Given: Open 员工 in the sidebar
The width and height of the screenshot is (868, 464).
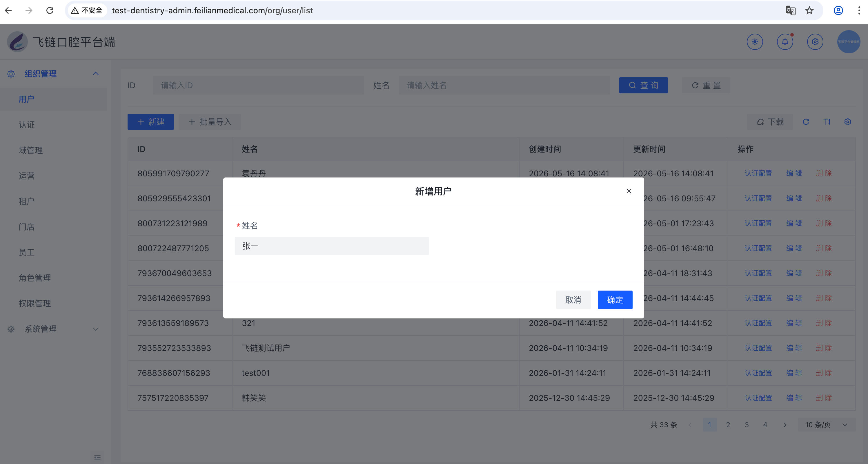Looking at the screenshot, I should pos(53,252).
